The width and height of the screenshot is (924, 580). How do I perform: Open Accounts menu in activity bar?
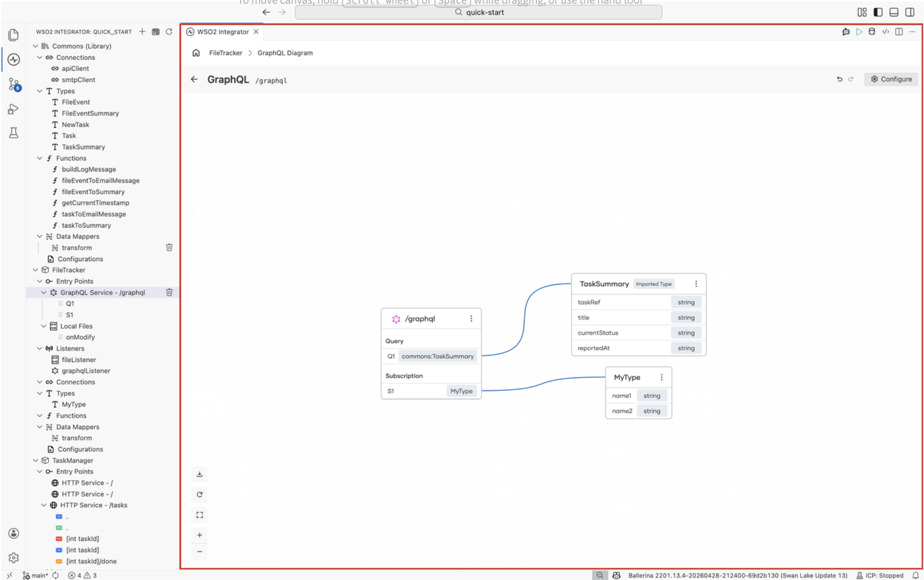pos(13,533)
